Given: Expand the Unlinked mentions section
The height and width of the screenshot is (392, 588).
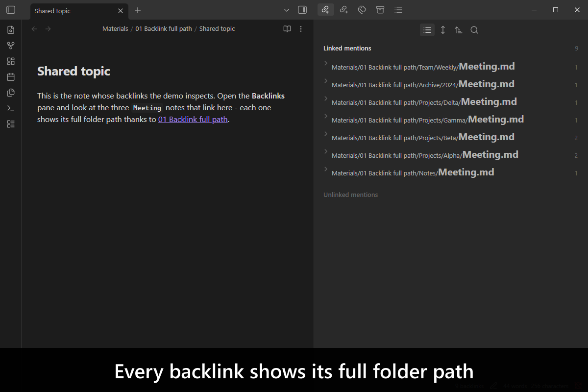Looking at the screenshot, I should (x=351, y=195).
